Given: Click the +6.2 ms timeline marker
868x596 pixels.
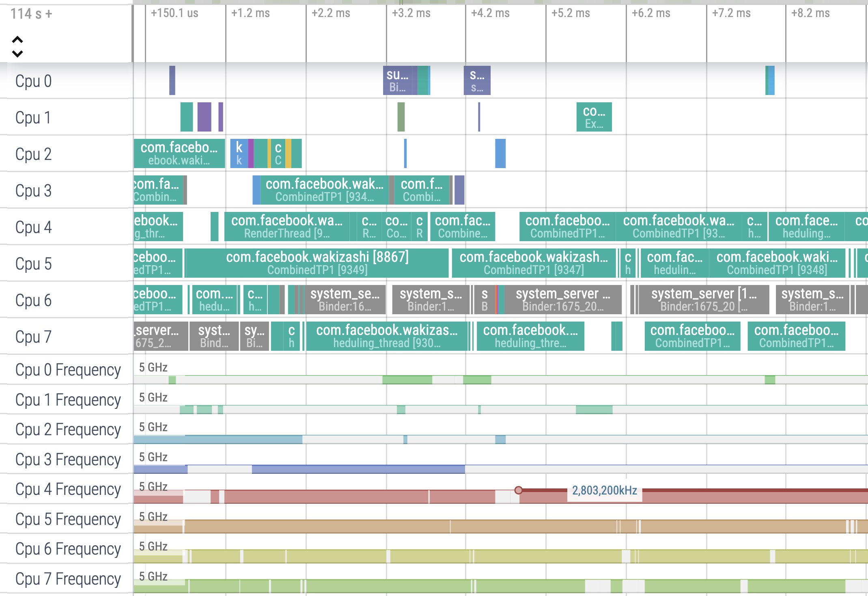Looking at the screenshot, I should coord(650,13).
